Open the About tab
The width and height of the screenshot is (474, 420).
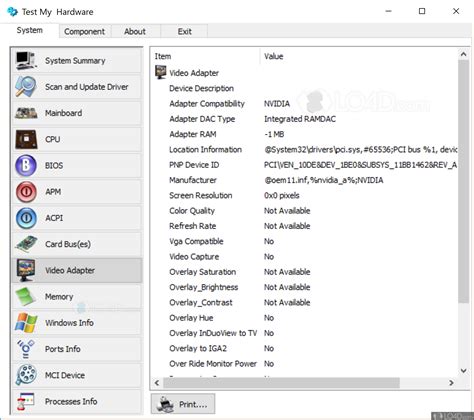click(135, 32)
